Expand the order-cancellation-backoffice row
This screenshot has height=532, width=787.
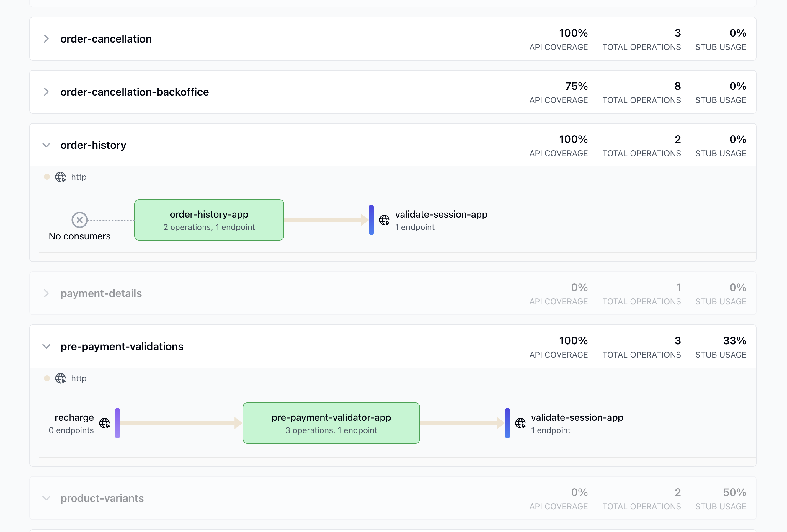(46, 92)
